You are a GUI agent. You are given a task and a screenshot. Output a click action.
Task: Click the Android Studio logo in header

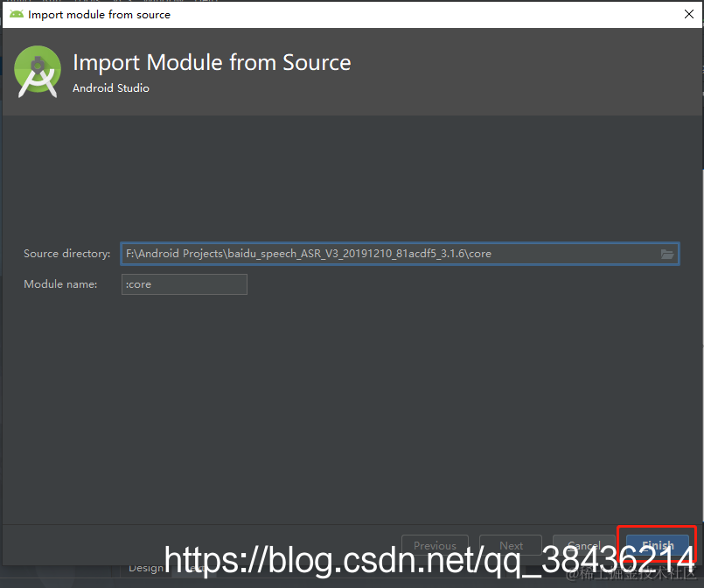tap(38, 72)
